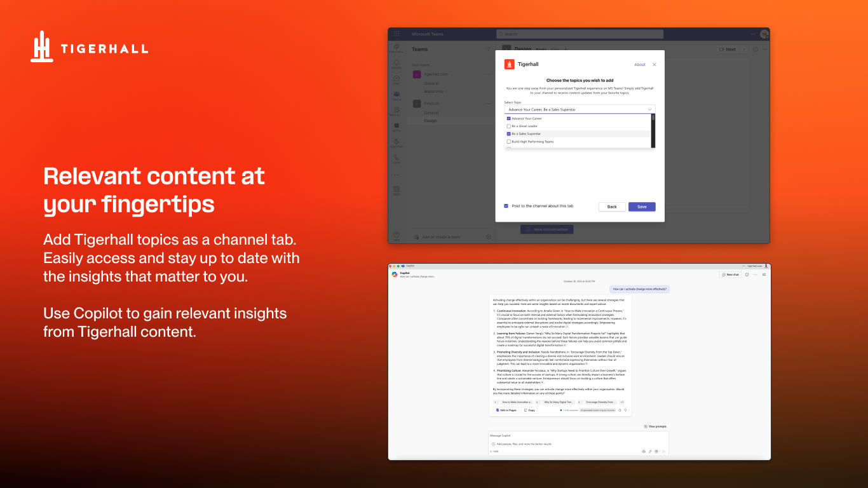Open Help in the Teams sidebar
868x488 pixels.
click(397, 236)
